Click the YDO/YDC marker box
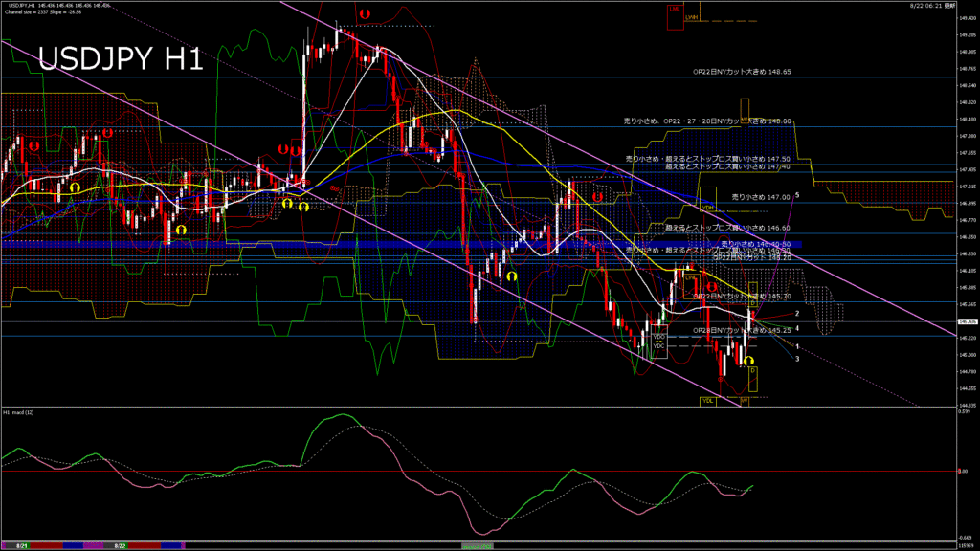This screenshot has width=980, height=551. pos(658,342)
